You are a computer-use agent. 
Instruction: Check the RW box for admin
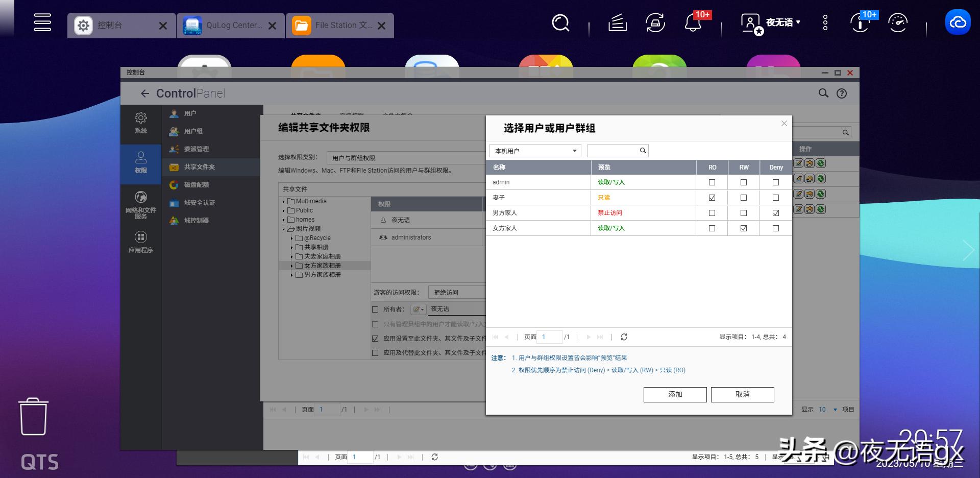point(744,182)
